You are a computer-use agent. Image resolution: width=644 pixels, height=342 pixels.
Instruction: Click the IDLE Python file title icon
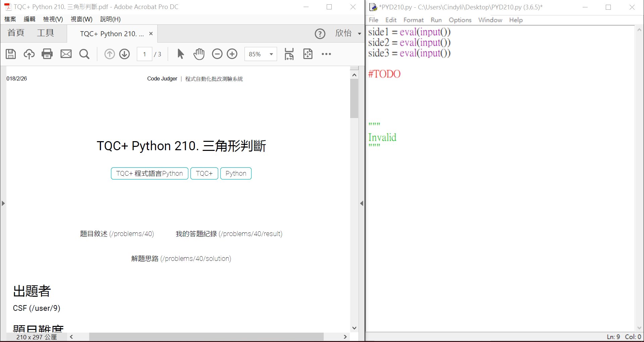373,7
